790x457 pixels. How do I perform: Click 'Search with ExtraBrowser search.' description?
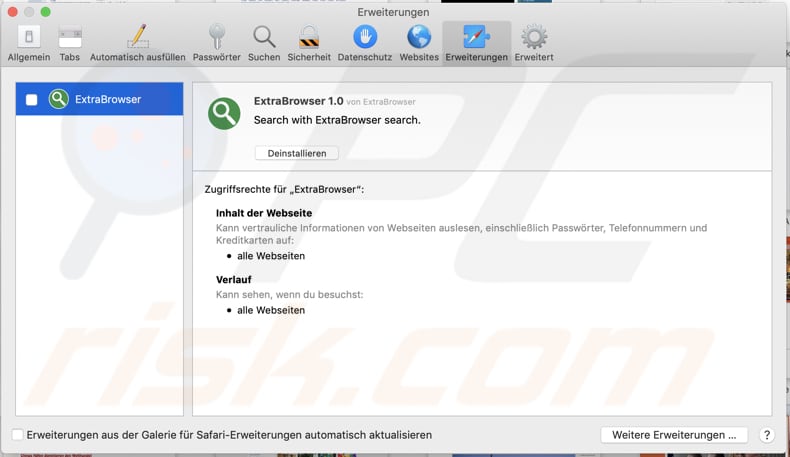pyautogui.click(x=337, y=120)
